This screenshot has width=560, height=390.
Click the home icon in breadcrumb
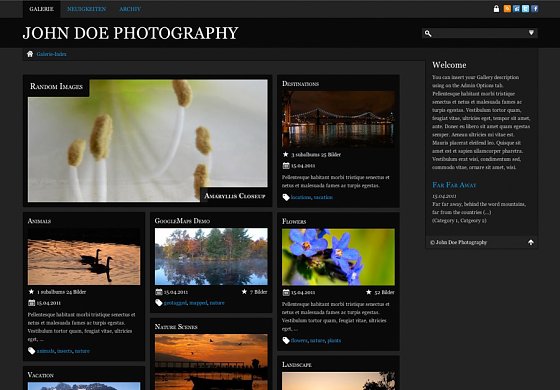pos(30,54)
